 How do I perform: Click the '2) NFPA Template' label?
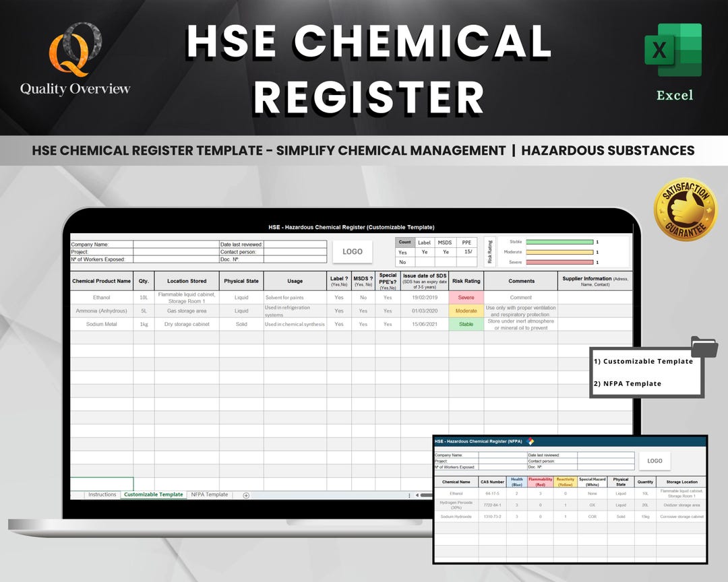[x=628, y=384]
